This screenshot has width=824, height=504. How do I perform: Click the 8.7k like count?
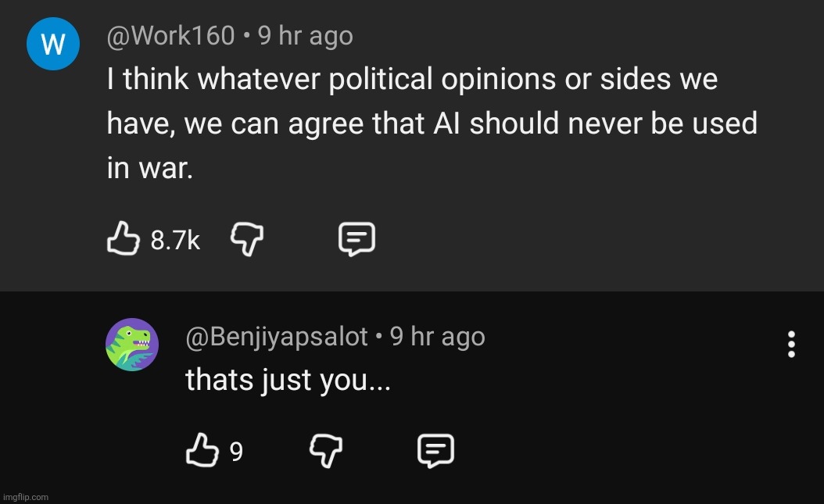click(x=175, y=240)
